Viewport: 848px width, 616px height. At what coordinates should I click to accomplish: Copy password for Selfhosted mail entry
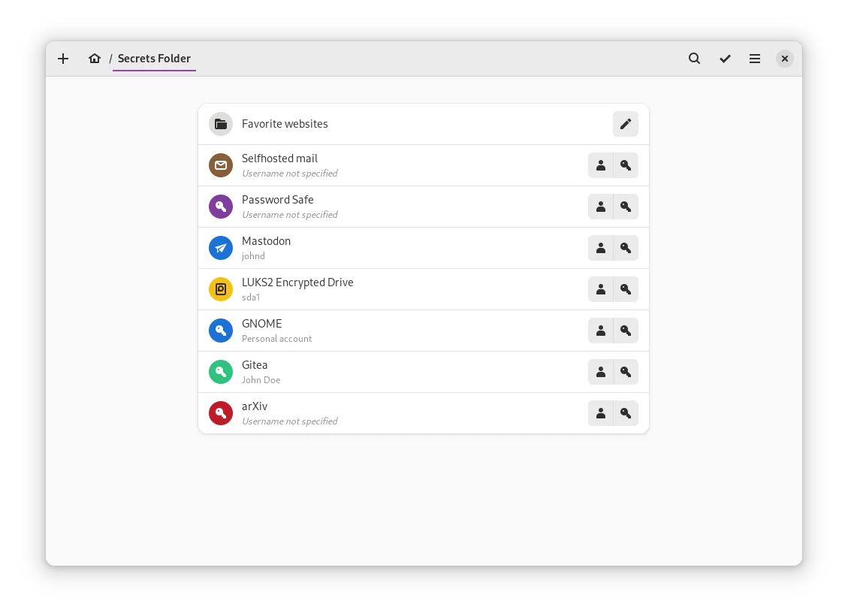click(626, 165)
